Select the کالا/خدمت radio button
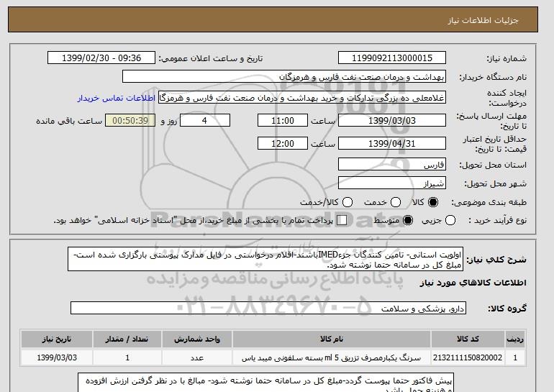The width and height of the screenshot is (554, 392). pos(348,202)
